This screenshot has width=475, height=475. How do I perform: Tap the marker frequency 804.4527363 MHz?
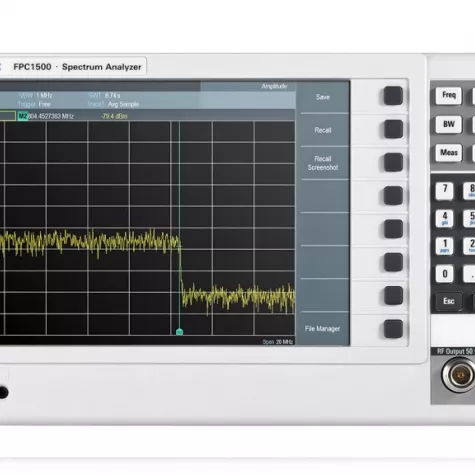[51, 116]
